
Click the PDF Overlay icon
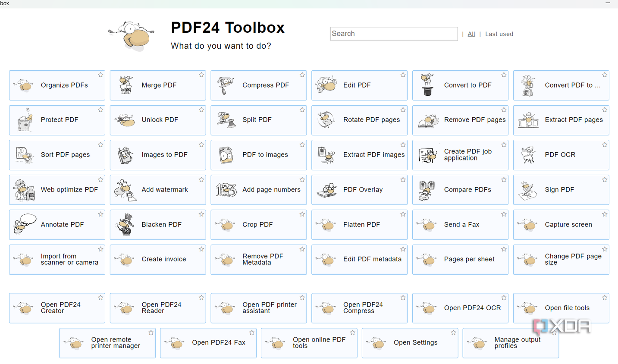(326, 190)
